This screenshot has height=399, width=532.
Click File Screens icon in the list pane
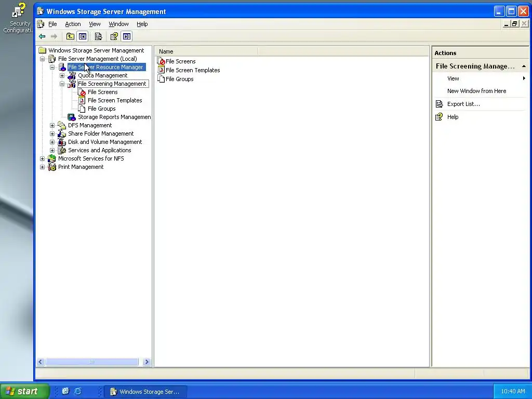point(161,61)
